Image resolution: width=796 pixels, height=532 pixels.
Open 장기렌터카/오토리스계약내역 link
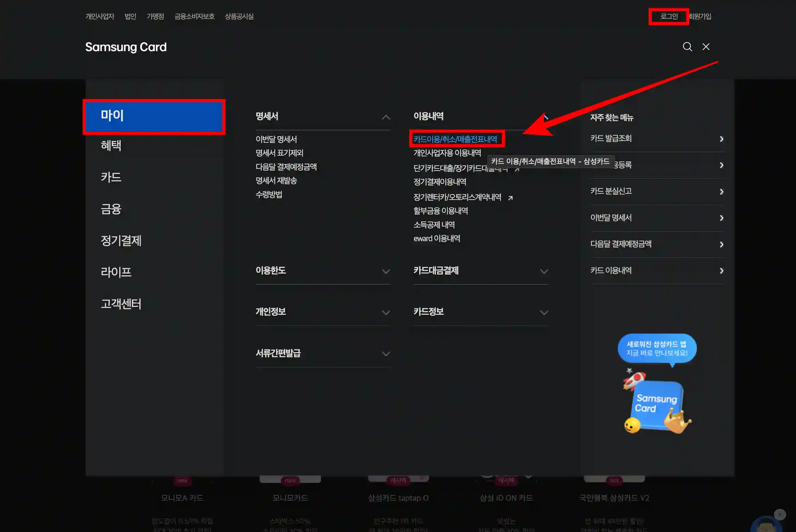tap(457, 197)
